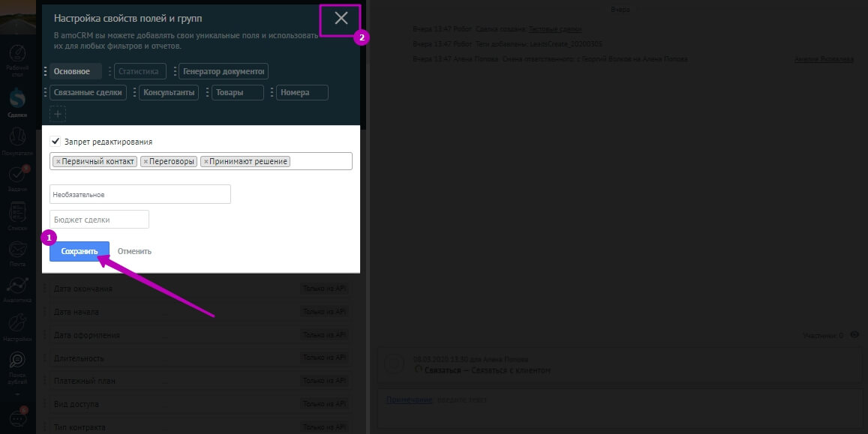
Task: Click the Бюджет сделки name input field
Action: pos(99,220)
